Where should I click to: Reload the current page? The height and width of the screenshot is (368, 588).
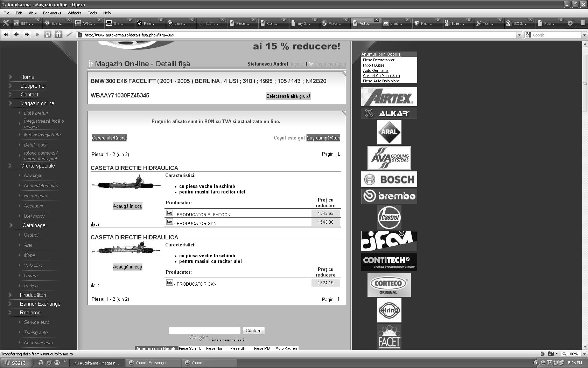[48, 34]
